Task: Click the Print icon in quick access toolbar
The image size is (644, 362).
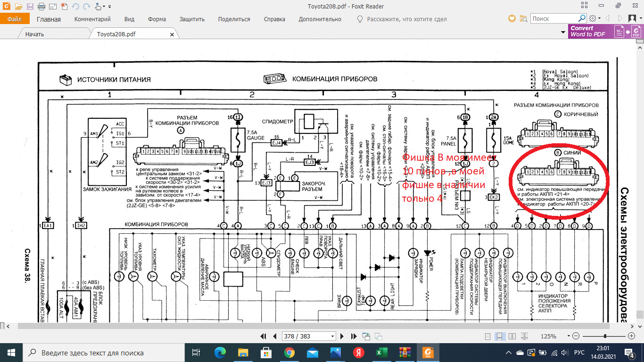Action: [x=41, y=7]
